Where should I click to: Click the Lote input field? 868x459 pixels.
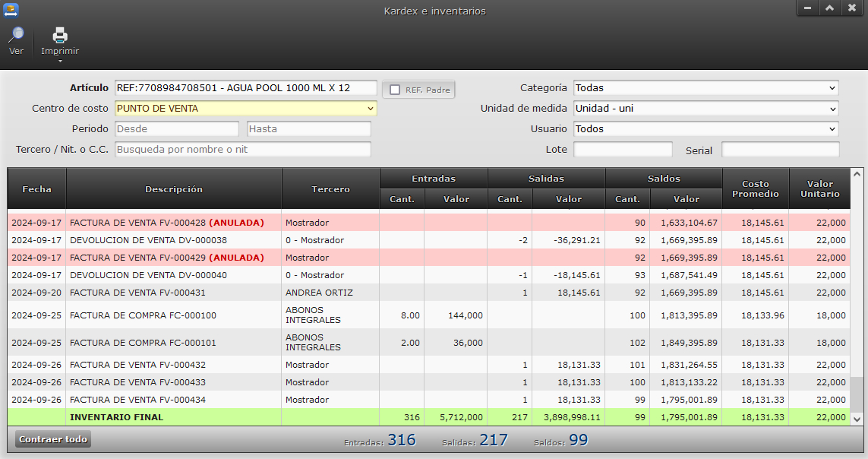tap(623, 150)
